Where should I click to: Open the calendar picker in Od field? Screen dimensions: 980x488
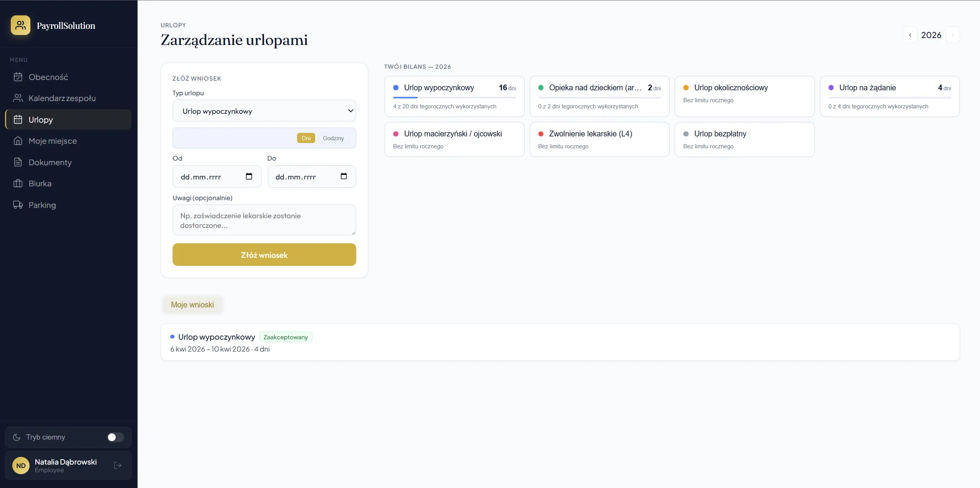249,176
